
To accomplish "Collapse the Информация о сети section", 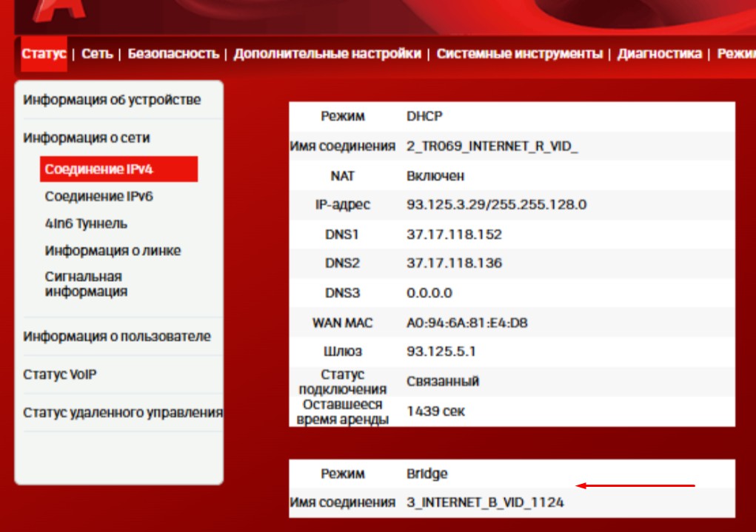I will click(87, 138).
